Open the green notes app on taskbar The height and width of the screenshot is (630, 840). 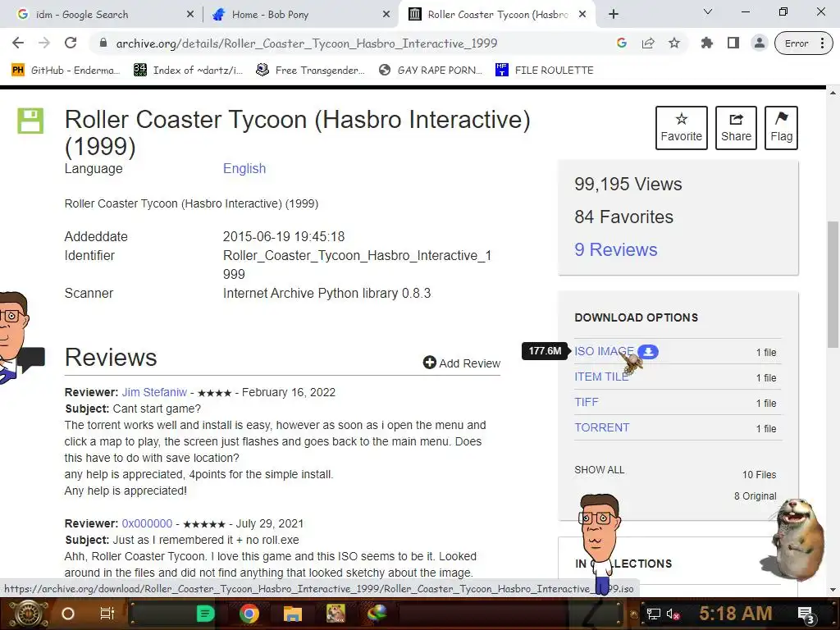[x=205, y=614]
